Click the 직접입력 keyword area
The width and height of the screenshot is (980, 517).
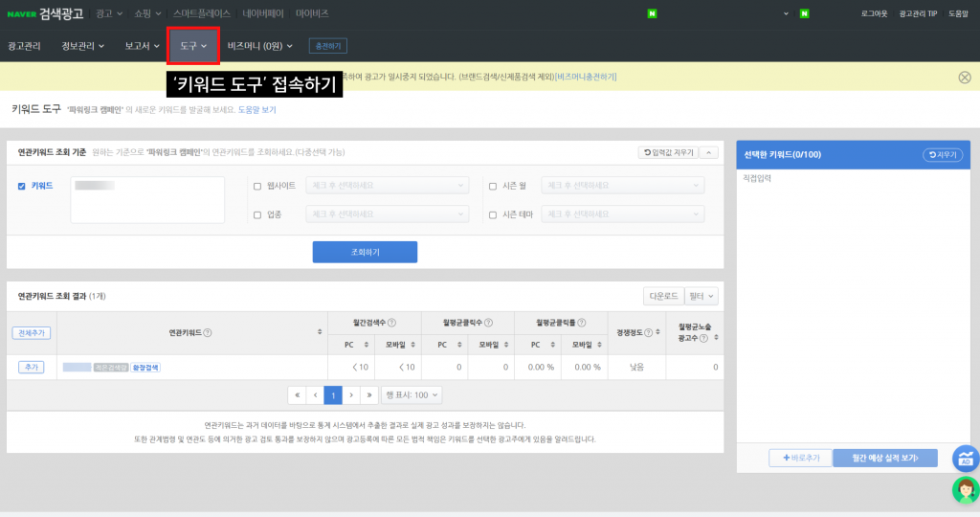coord(853,305)
